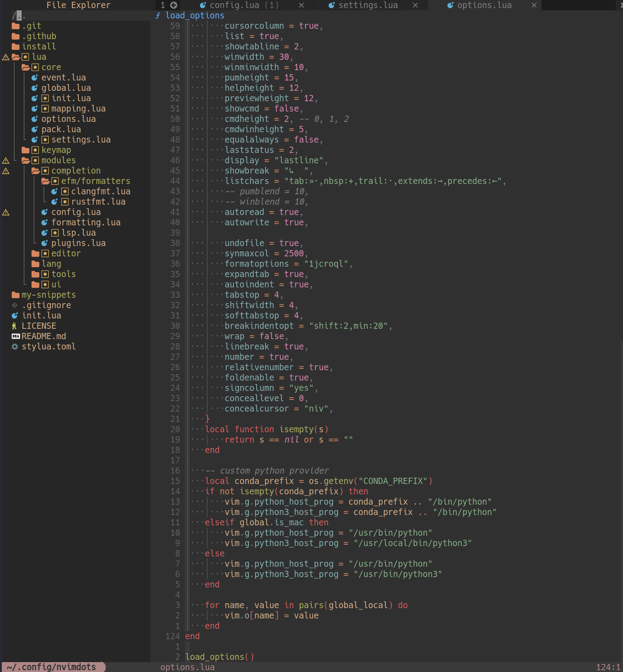623x672 pixels.
Task: Open rustfmt.lua from the file tree
Action: 98,202
